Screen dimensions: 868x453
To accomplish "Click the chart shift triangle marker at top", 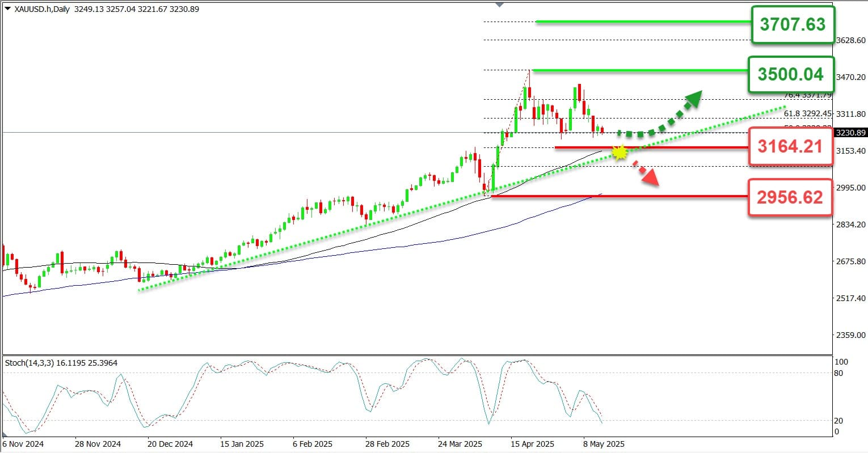I will click(499, 4).
